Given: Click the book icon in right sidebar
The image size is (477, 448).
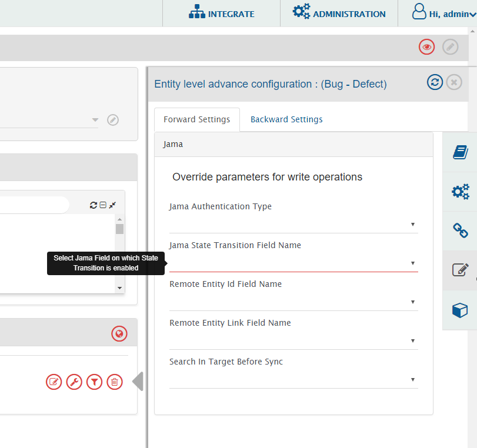Looking at the screenshot, I should click(460, 152).
